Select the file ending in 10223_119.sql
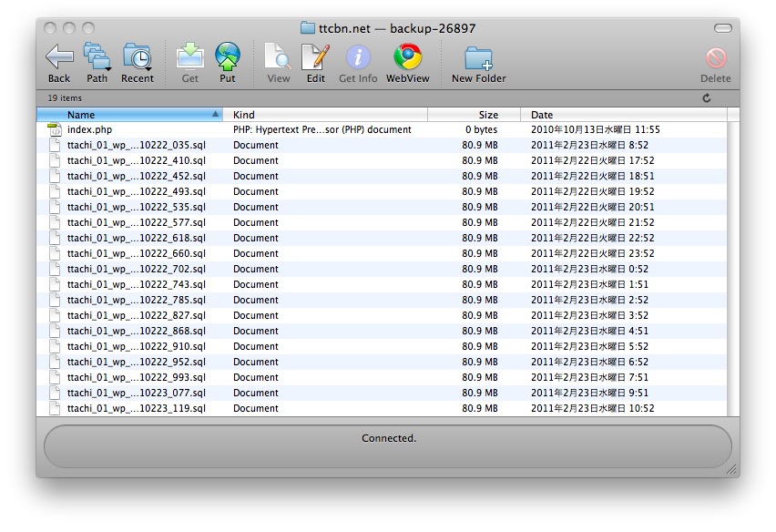Viewport: 776px width, 532px height. point(136,409)
